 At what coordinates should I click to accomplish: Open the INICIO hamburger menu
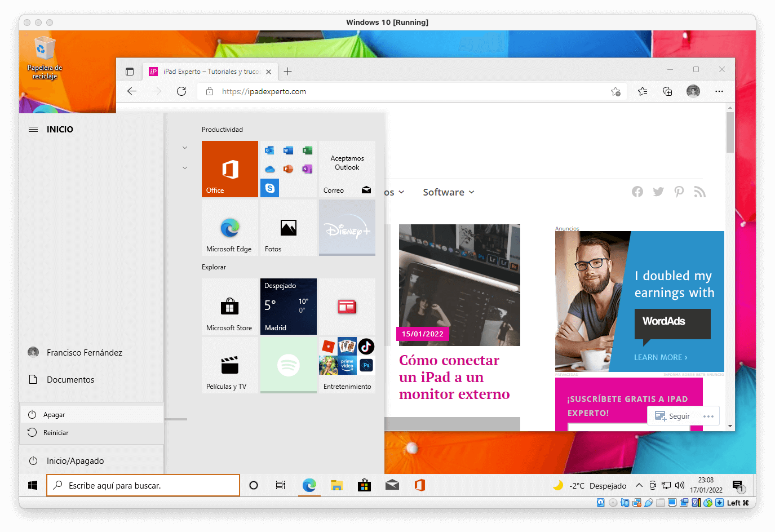[x=33, y=129]
